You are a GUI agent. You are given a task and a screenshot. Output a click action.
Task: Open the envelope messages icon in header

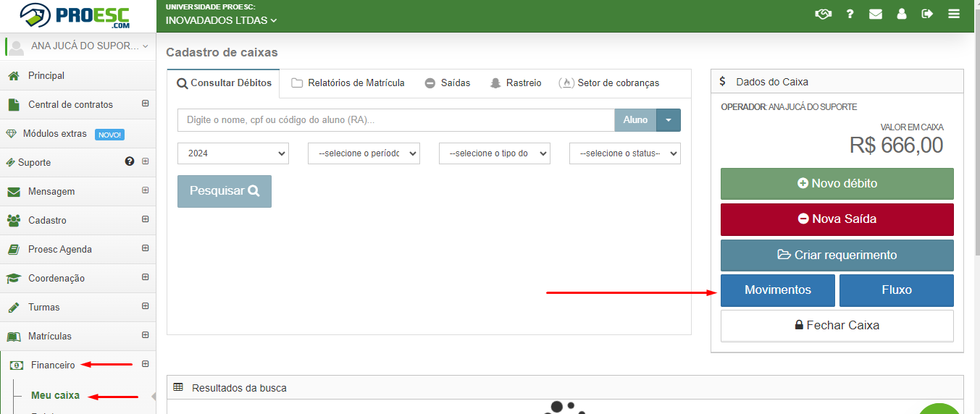[x=876, y=14]
